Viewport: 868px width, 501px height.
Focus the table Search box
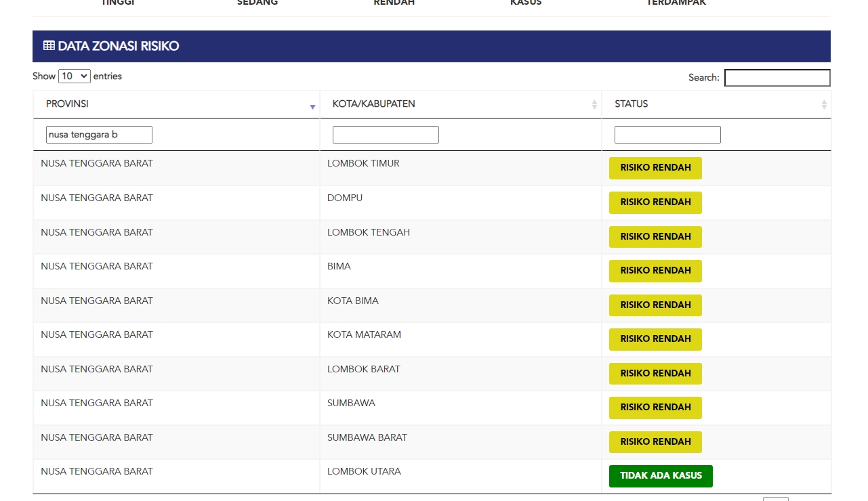[x=777, y=78]
